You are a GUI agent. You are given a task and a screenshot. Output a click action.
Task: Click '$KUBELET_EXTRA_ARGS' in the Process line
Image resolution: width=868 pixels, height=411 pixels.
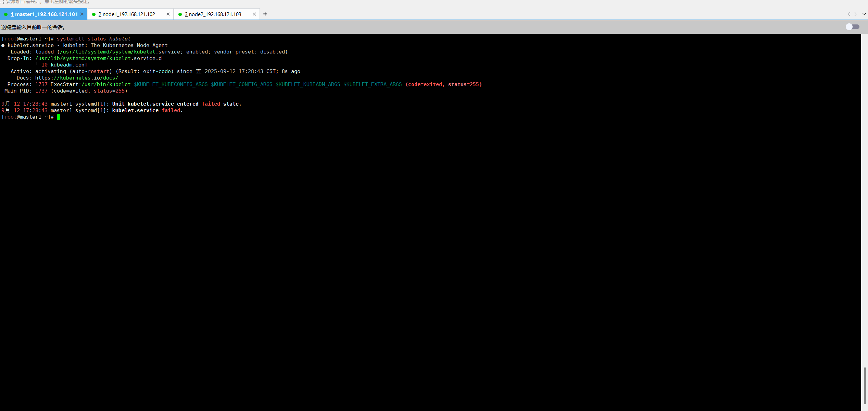373,84
